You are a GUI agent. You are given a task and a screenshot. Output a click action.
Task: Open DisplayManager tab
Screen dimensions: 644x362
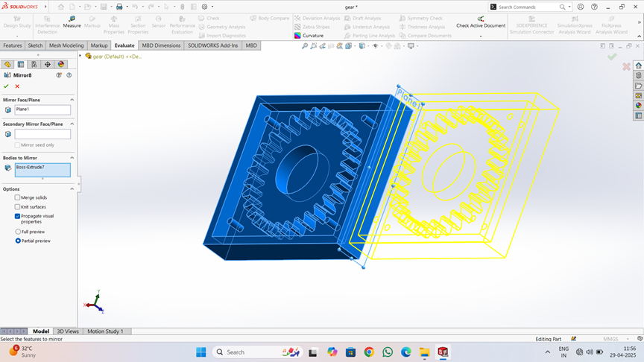tap(61, 64)
